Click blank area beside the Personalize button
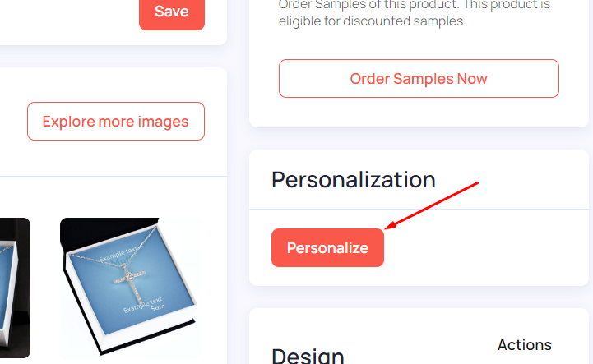This screenshot has height=364, width=593. [484, 247]
